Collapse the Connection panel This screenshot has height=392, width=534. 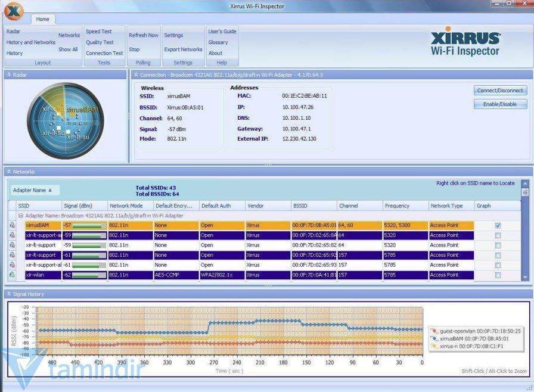click(x=136, y=74)
